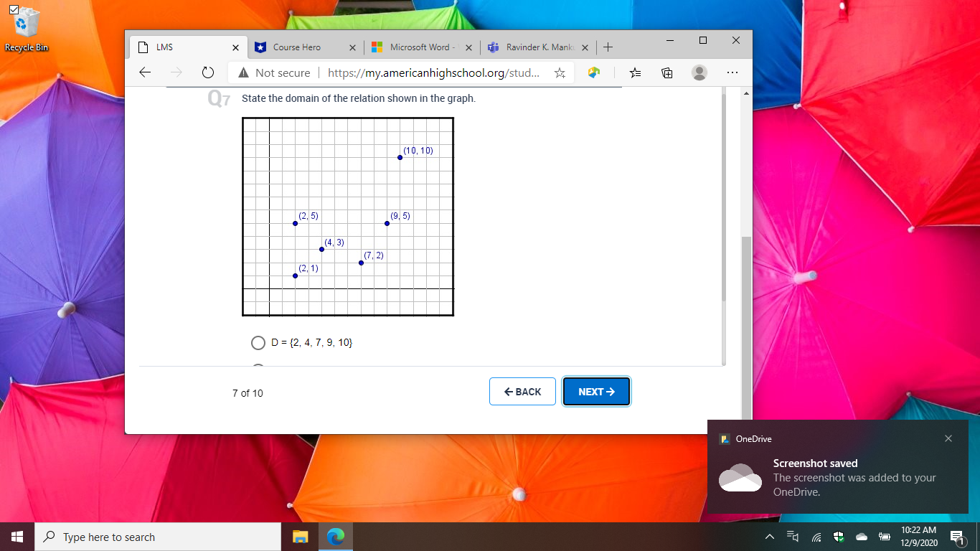
Task: Add current tabs to Collections
Action: pos(666,72)
